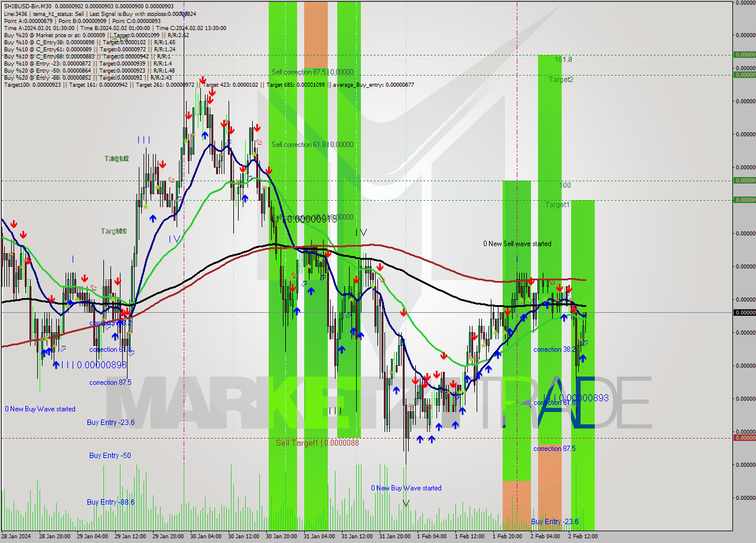Click the '29 Jan 04:00' time axis label

[x=93, y=537]
